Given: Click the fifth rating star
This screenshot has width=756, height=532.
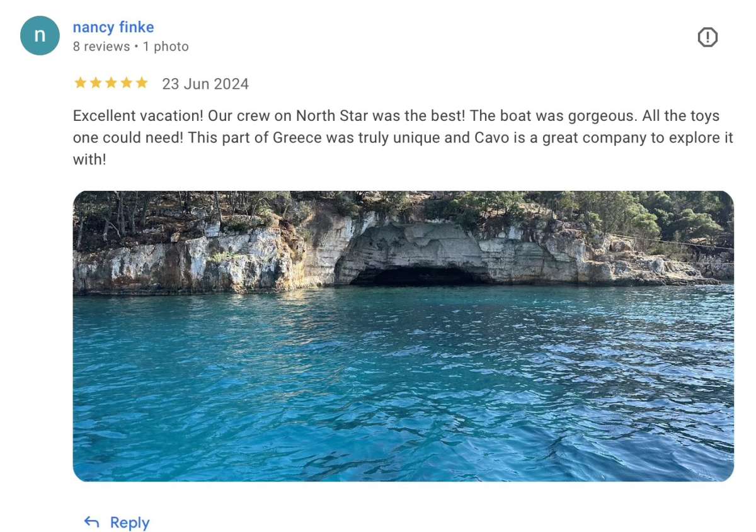Looking at the screenshot, I should pos(141,83).
